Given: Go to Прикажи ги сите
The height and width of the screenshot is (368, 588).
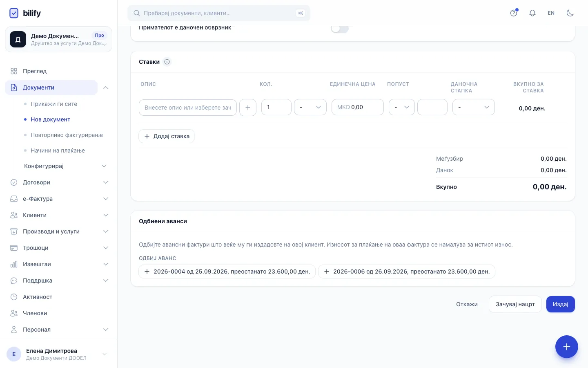Looking at the screenshot, I should [x=54, y=104].
